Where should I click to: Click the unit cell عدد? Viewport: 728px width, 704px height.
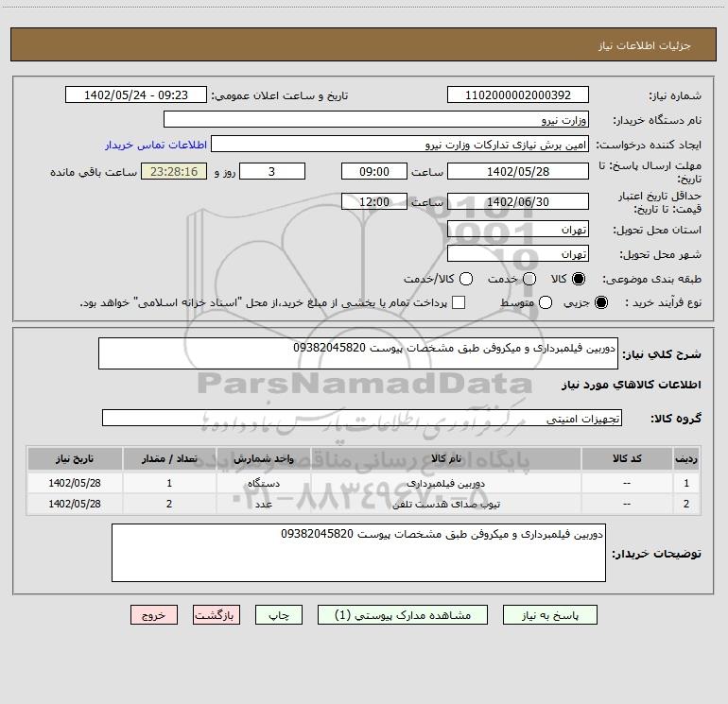[263, 504]
